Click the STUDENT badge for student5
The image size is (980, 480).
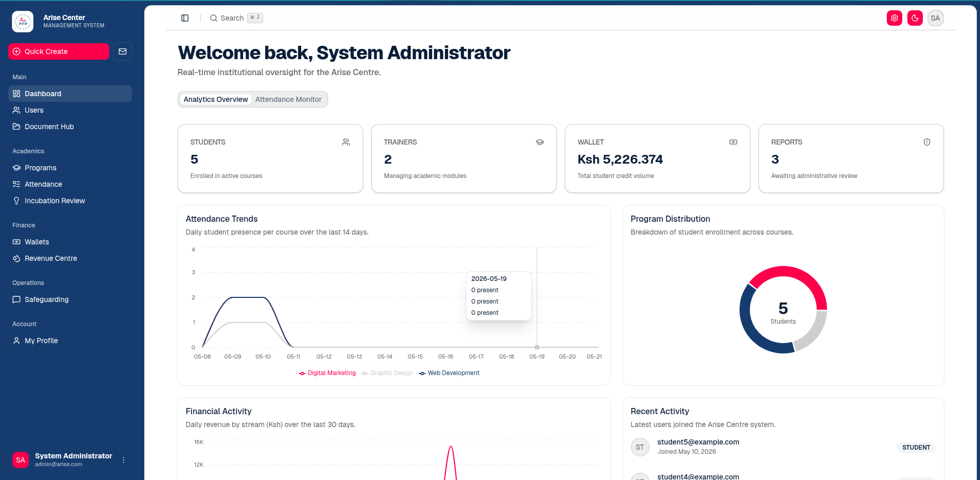(916, 448)
